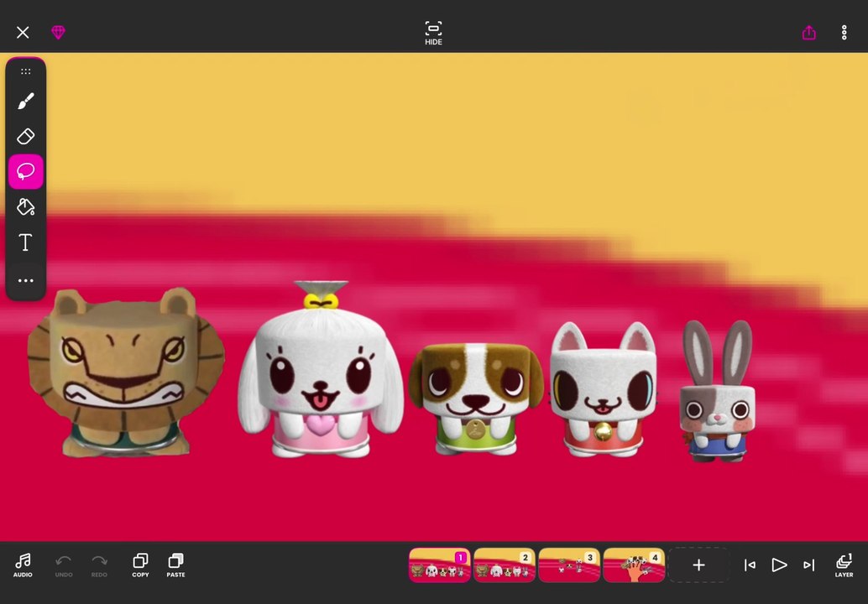Tap the share/export icon
Viewport: 868px width, 604px height.
pyautogui.click(x=808, y=33)
